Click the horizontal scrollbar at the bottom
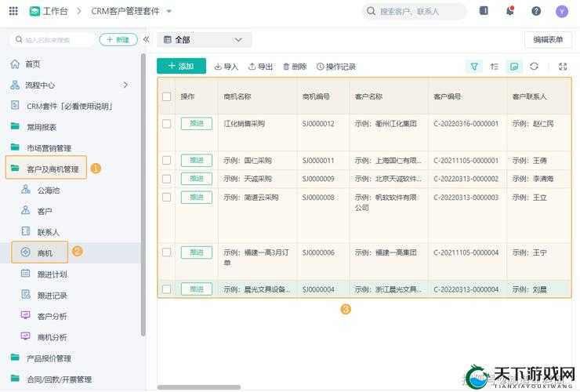This screenshot has width=580, height=392. click(198, 387)
